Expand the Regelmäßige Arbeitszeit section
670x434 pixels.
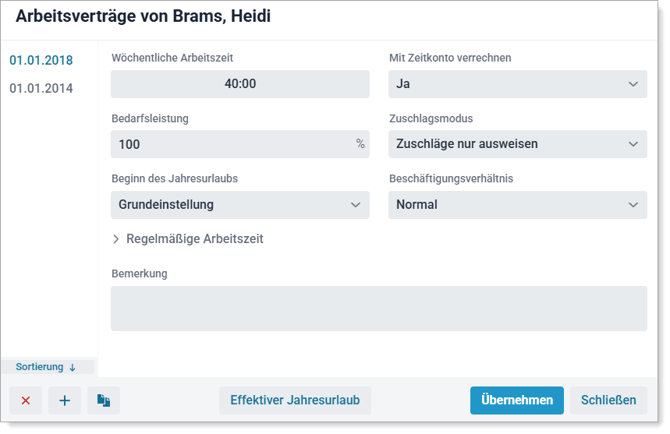[117, 240]
